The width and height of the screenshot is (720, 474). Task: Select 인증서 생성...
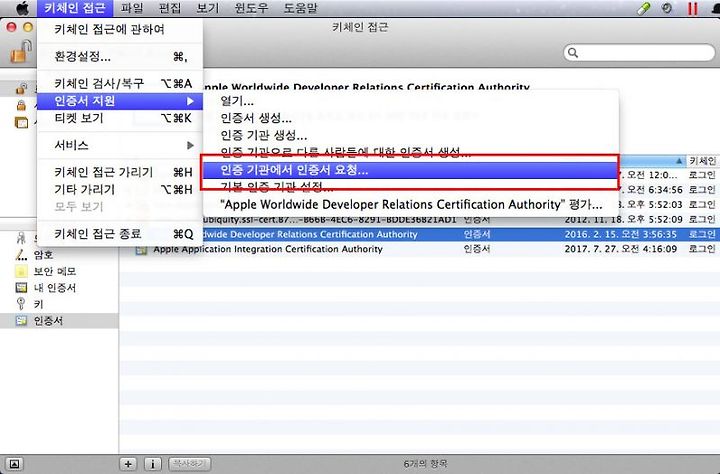pyautogui.click(x=411, y=118)
